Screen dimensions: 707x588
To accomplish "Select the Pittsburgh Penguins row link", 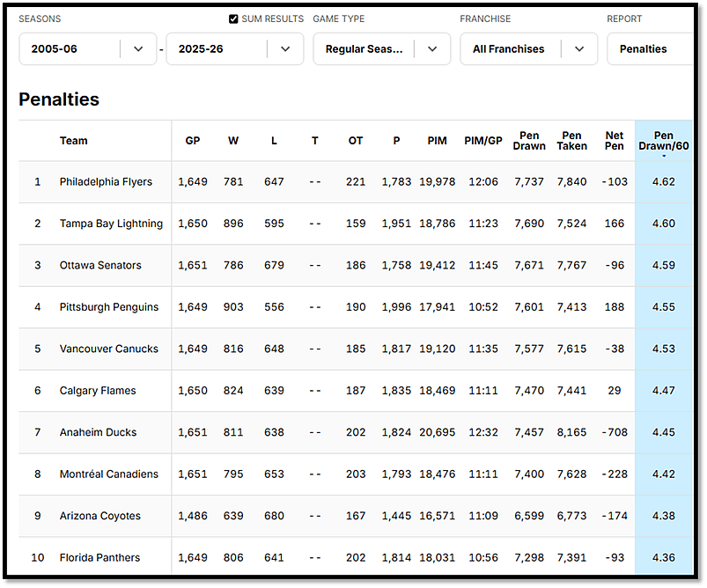I will point(108,307).
